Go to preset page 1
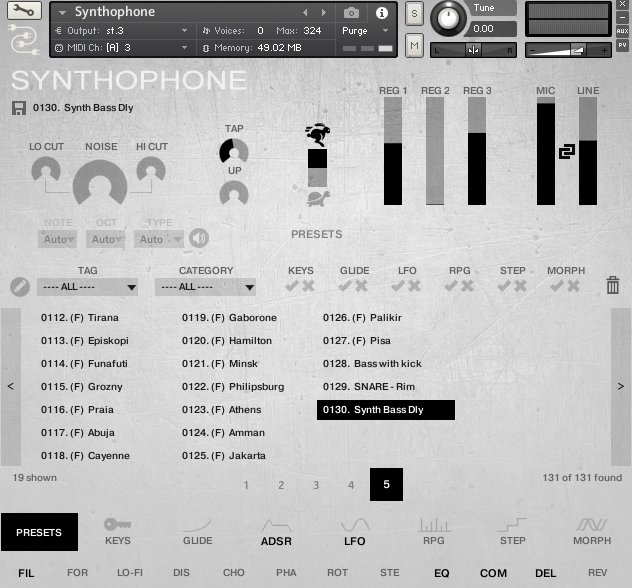This screenshot has height=588, width=632. pyautogui.click(x=246, y=485)
